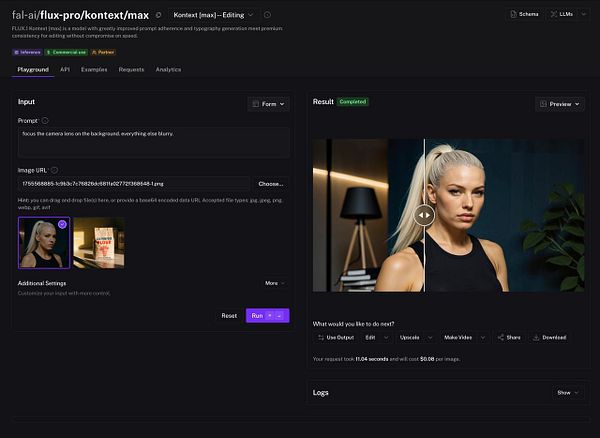The width and height of the screenshot is (600, 438).
Task: Click the 'What would you like to do next?' text
Action: click(x=353, y=324)
